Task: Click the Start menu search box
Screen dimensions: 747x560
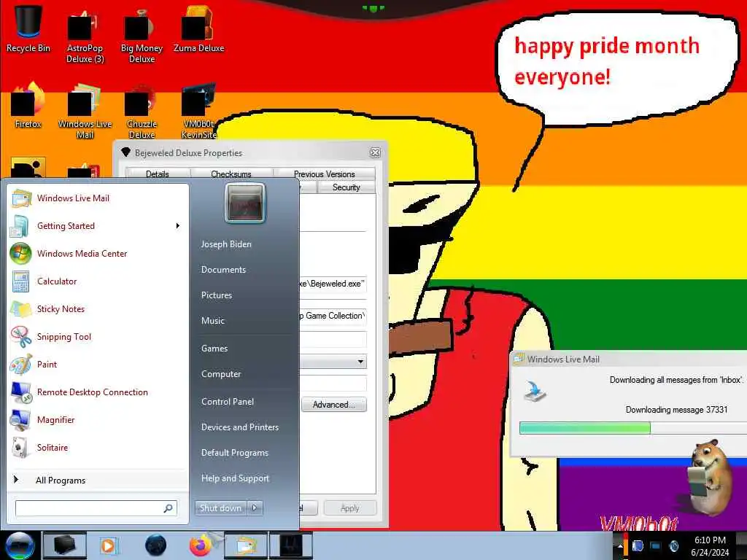Action: tap(96, 508)
